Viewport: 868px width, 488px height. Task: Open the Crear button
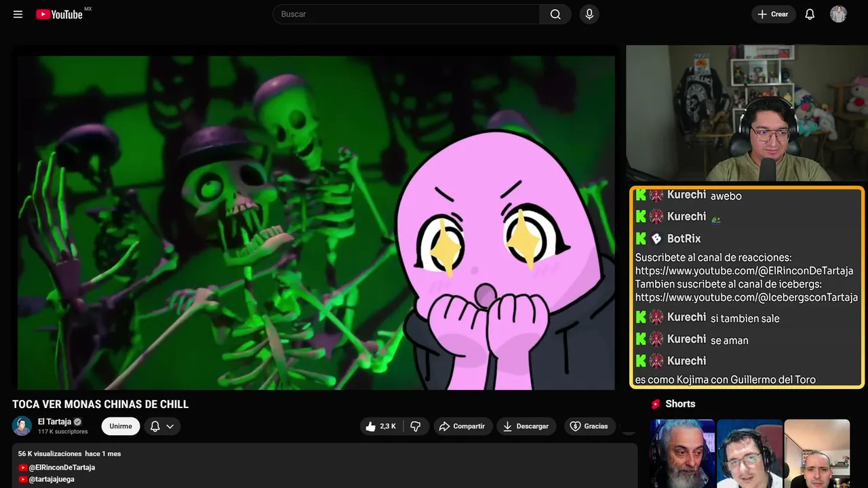pos(773,14)
